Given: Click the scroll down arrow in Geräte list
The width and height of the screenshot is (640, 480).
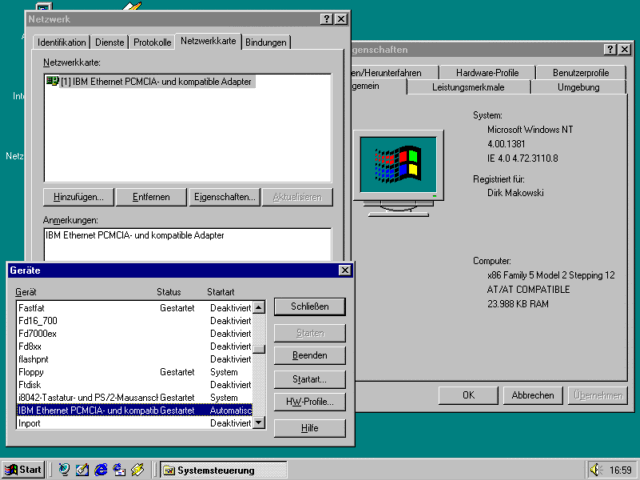Looking at the screenshot, I should 259,422.
